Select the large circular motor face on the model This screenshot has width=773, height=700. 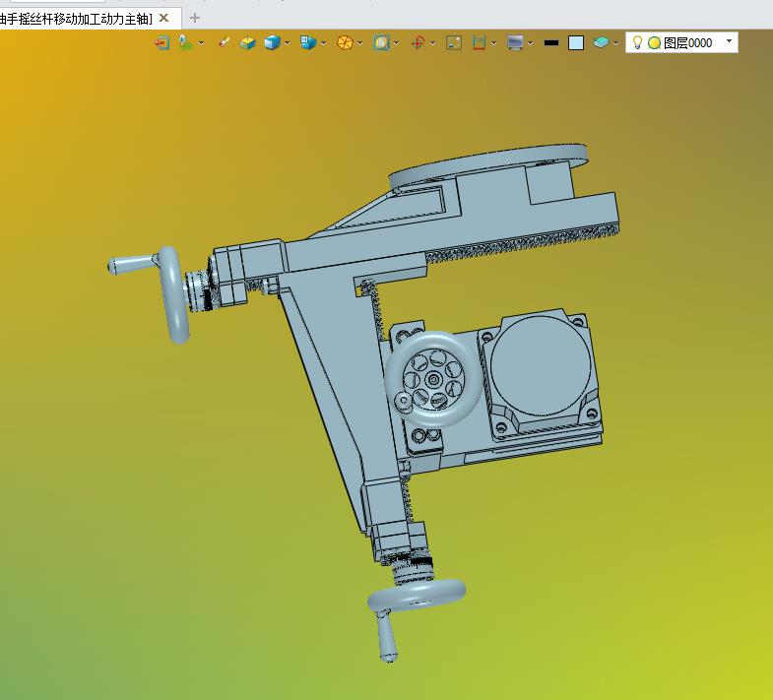[541, 366]
